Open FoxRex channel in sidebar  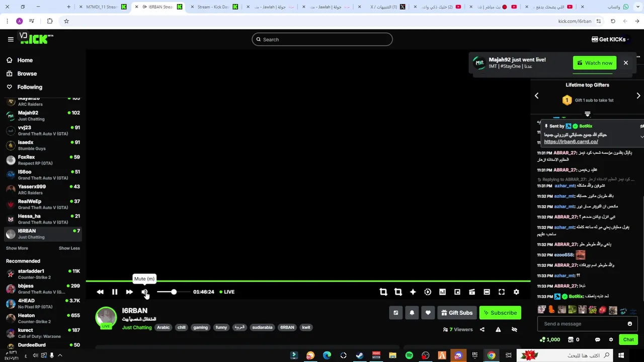point(43,160)
